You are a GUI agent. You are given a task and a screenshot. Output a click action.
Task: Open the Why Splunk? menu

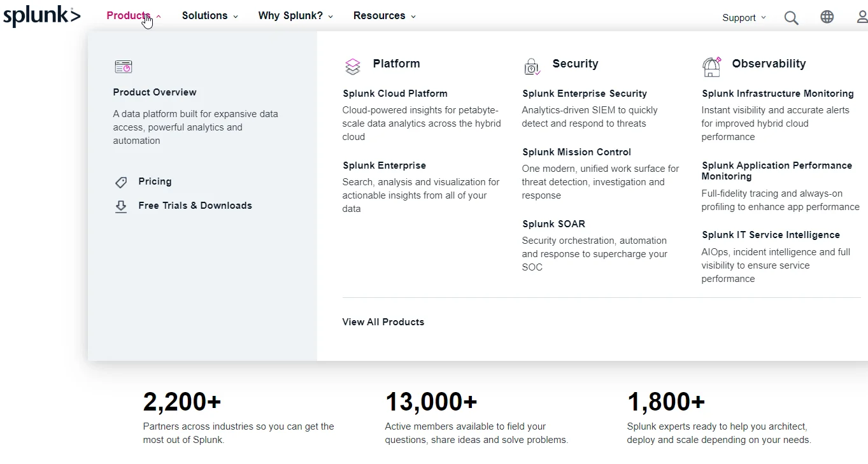coord(290,16)
